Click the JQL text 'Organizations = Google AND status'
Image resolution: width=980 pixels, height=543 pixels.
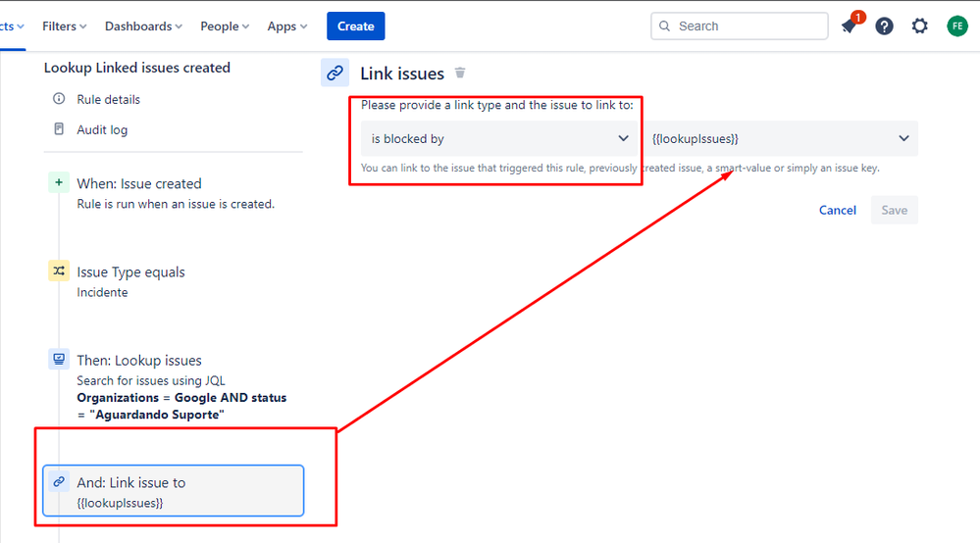181,398
